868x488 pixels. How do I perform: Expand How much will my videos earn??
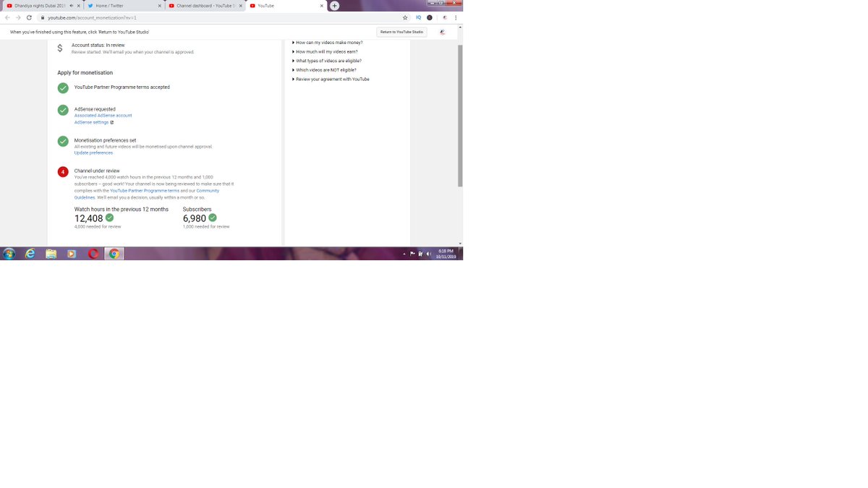pyautogui.click(x=325, y=51)
